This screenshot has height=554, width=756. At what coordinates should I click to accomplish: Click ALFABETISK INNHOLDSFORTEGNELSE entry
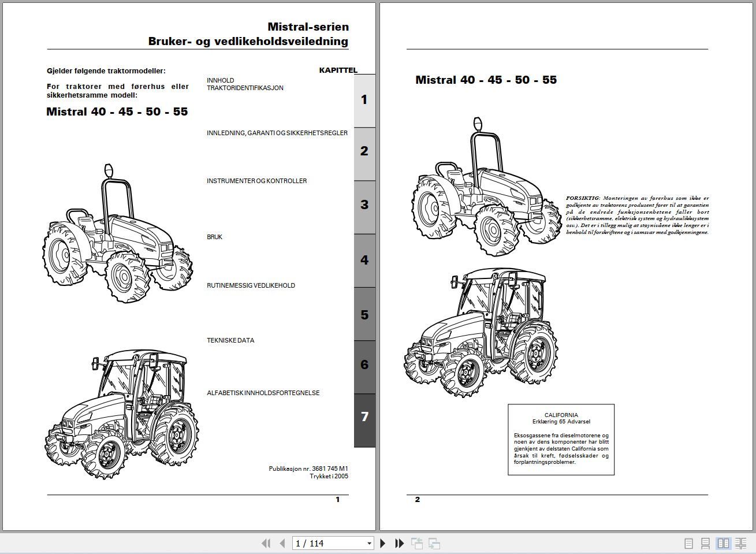(263, 393)
